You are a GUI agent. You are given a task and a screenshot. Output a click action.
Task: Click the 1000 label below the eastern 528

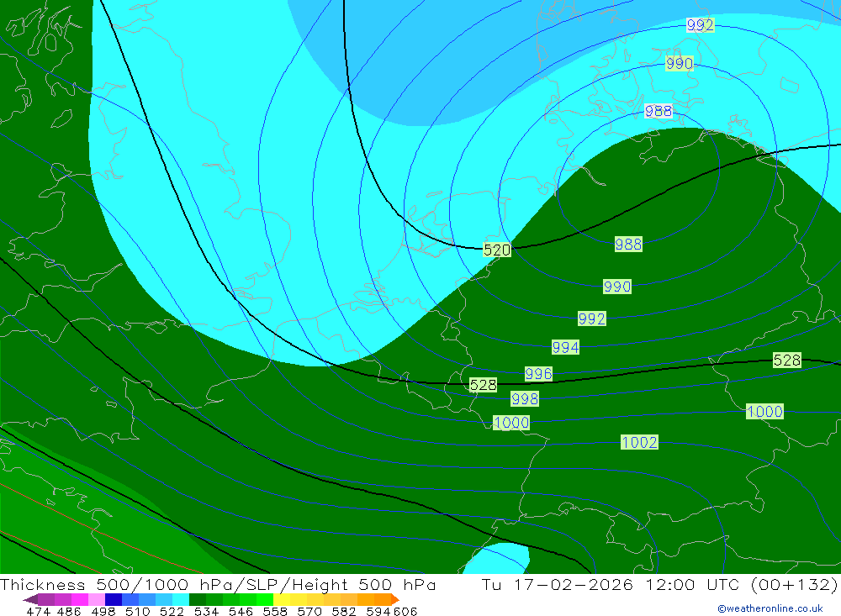764,412
